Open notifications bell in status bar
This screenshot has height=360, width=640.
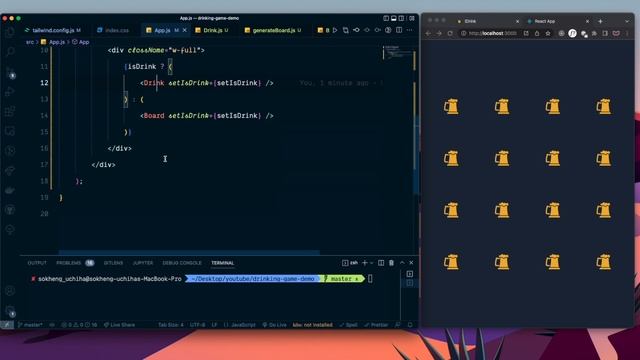(410, 325)
